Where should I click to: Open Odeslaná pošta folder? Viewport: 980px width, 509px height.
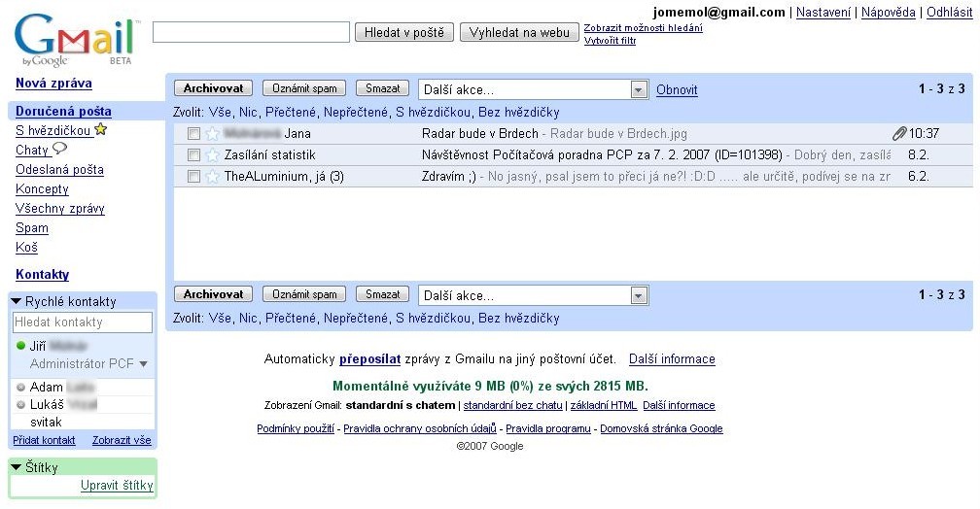coord(59,169)
